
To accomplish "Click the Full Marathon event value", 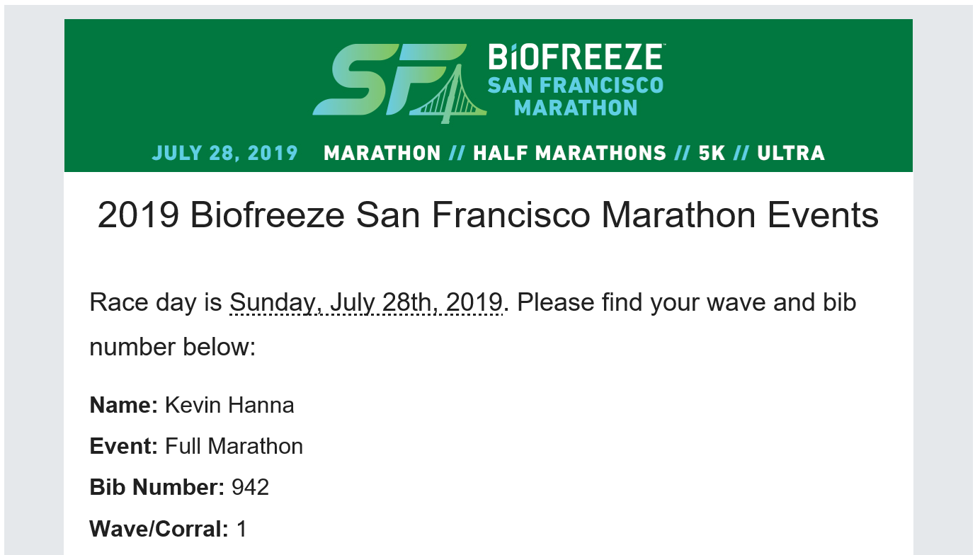I will pyautogui.click(x=234, y=447).
